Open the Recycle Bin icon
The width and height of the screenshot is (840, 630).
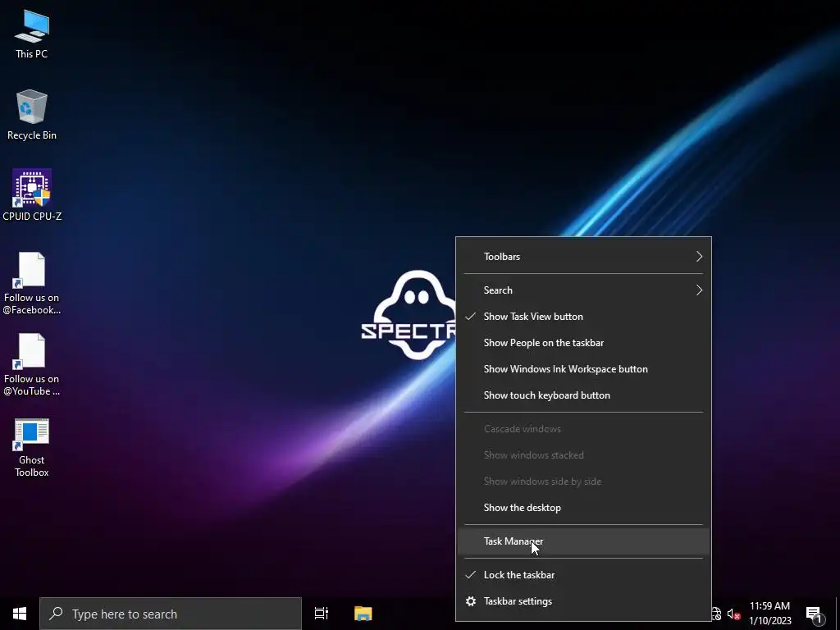[32, 115]
